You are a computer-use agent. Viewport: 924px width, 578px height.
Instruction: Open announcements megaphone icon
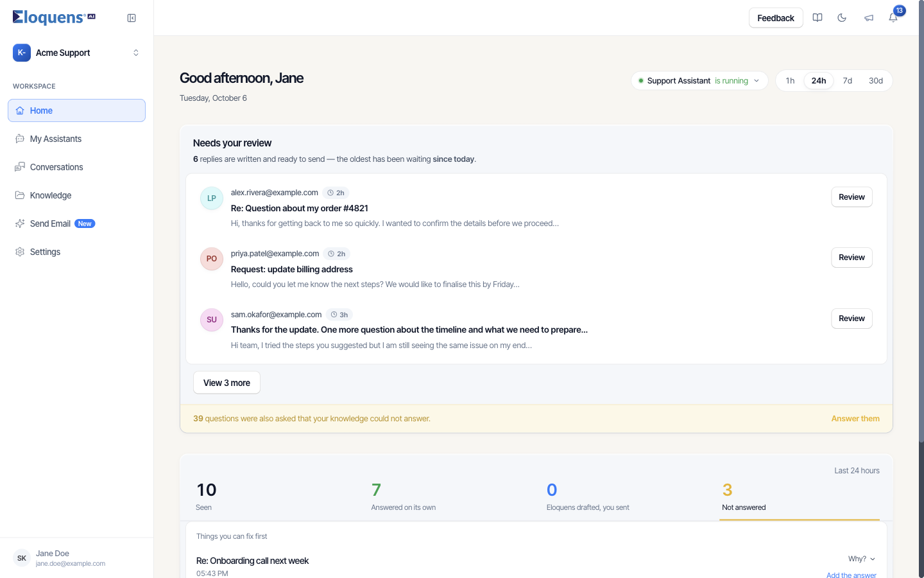[868, 18]
